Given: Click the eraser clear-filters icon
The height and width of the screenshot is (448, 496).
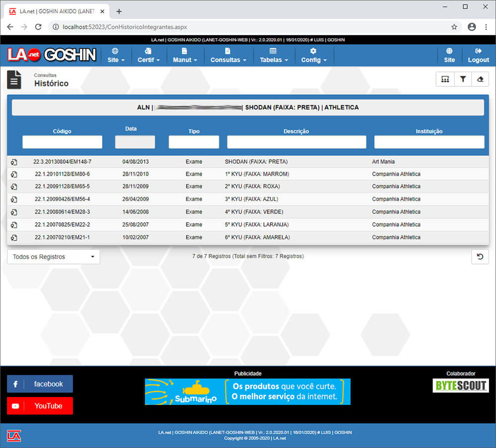Looking at the screenshot, I should 480,79.
